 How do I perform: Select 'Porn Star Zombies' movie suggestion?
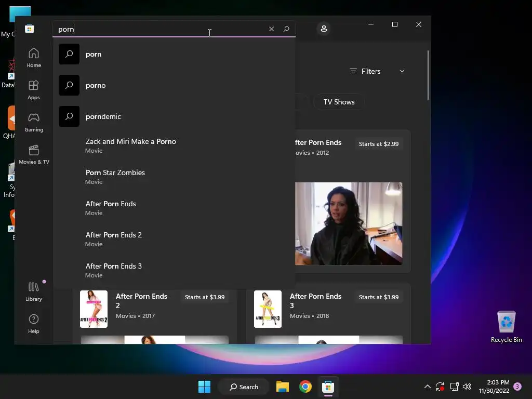(x=174, y=177)
